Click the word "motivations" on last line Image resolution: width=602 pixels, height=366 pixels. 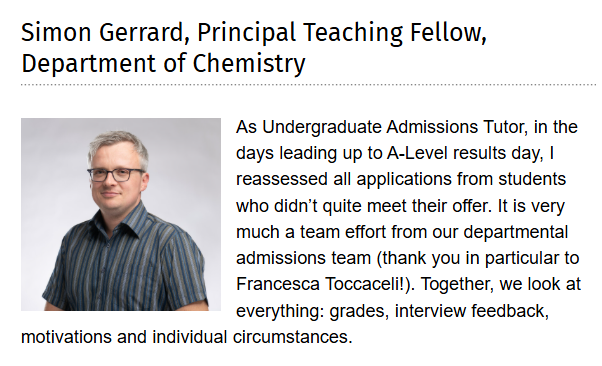pos(66,337)
